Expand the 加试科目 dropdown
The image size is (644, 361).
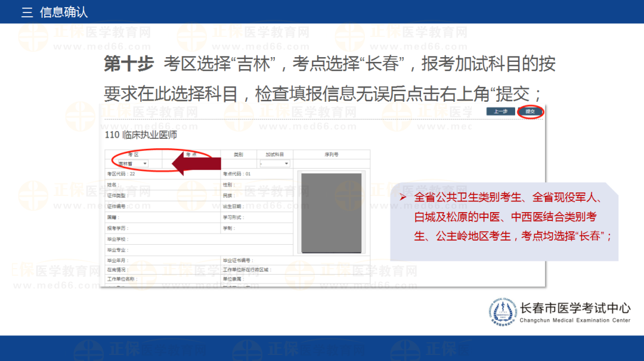[274, 163]
